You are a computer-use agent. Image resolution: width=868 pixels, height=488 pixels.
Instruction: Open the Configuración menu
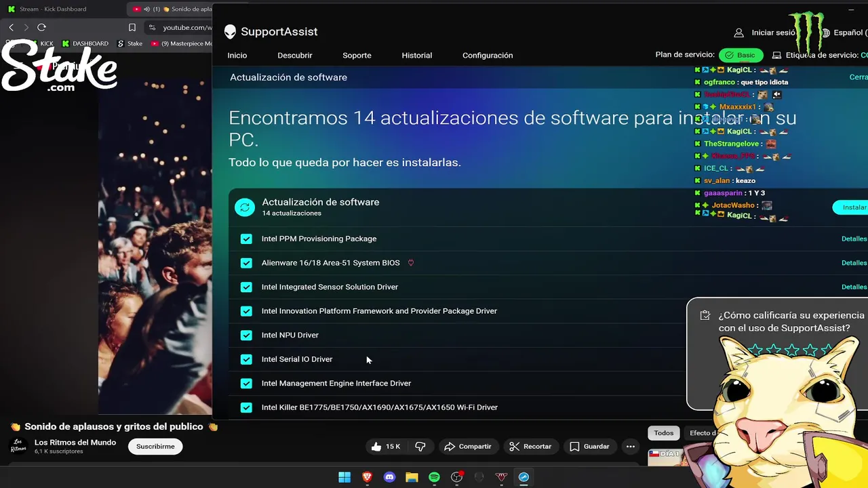click(x=488, y=56)
